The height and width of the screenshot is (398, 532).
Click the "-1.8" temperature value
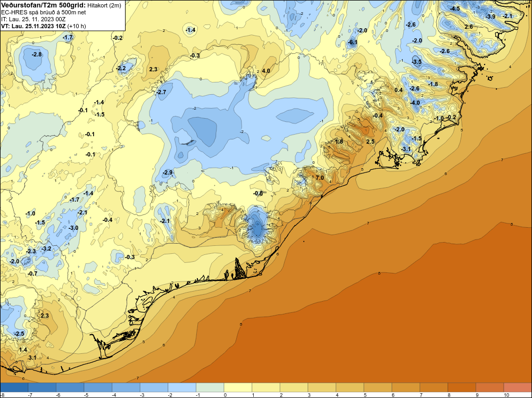point(433,84)
